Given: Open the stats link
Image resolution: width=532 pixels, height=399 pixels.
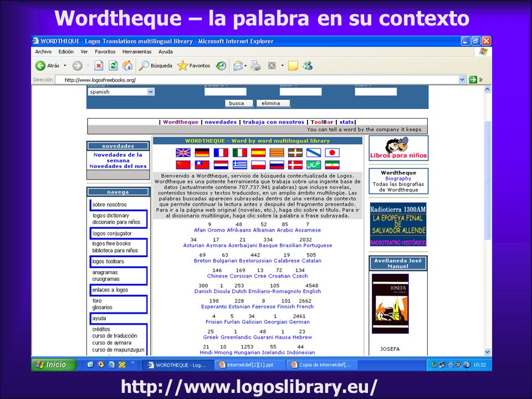Looking at the screenshot, I should (x=346, y=122).
